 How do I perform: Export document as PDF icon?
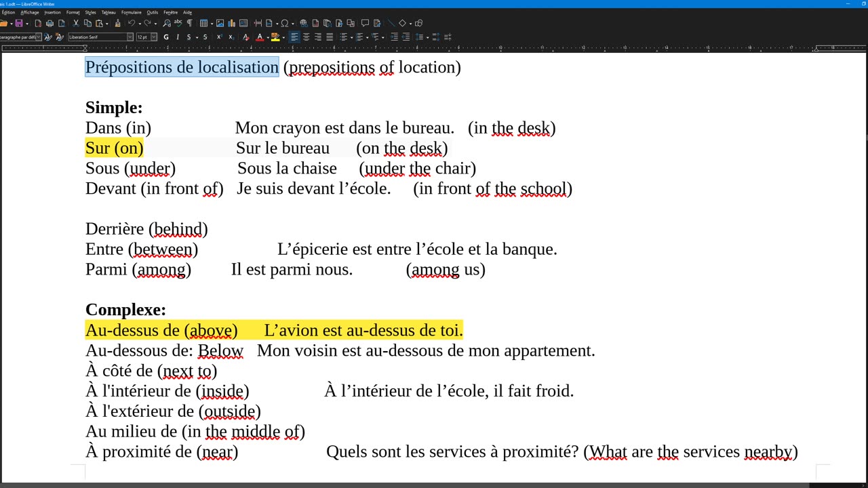[x=38, y=23]
